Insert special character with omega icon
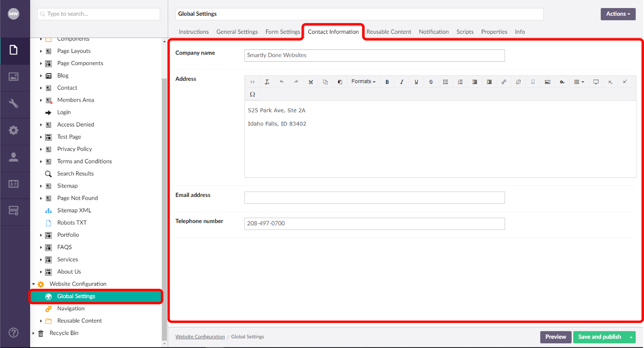 [252, 94]
